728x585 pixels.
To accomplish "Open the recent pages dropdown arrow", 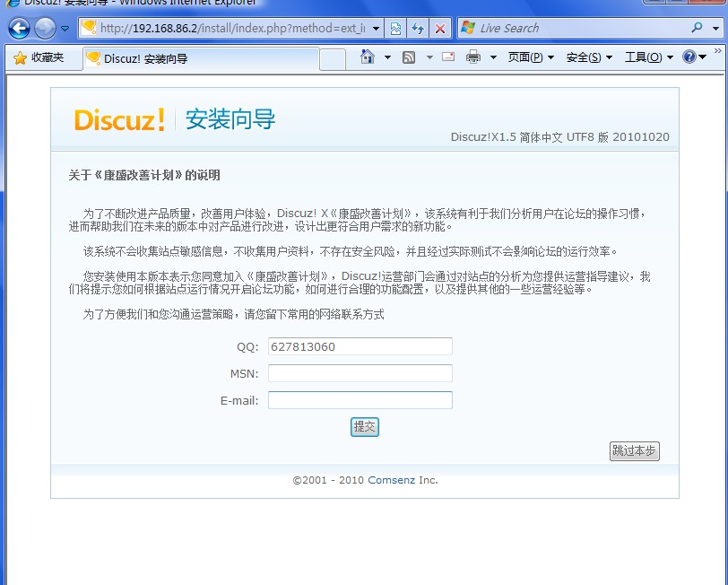I will [x=65, y=29].
